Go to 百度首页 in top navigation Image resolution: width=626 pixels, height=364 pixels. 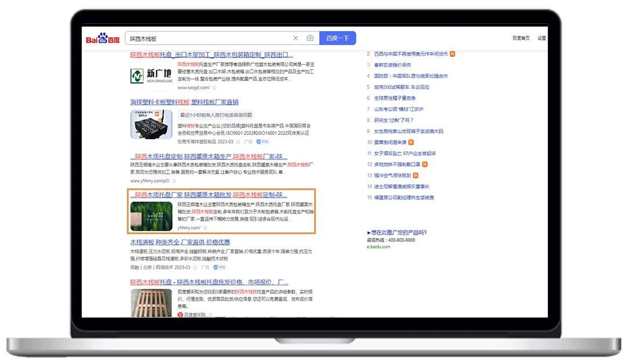pyautogui.click(x=521, y=38)
